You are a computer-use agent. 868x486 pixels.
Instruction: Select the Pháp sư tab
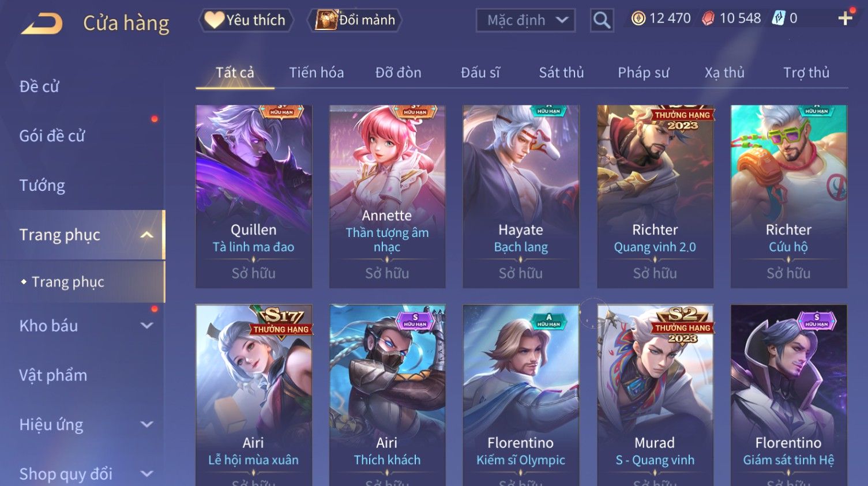pyautogui.click(x=644, y=73)
